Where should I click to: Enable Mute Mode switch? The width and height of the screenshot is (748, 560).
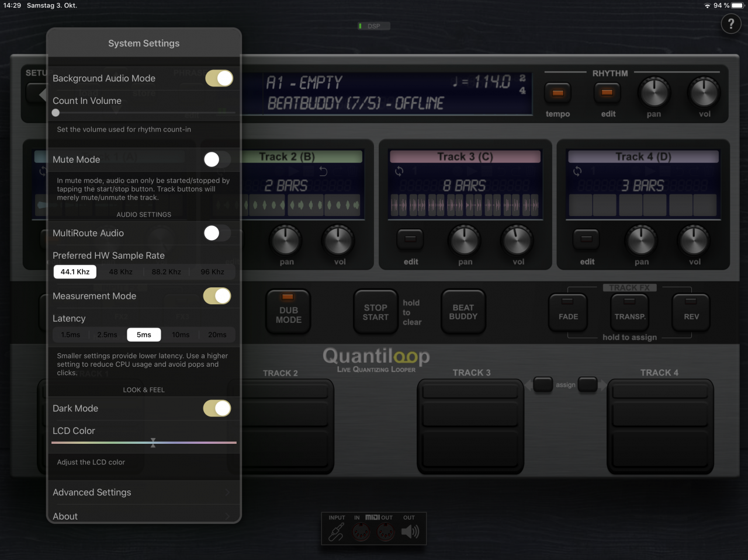[x=217, y=159]
